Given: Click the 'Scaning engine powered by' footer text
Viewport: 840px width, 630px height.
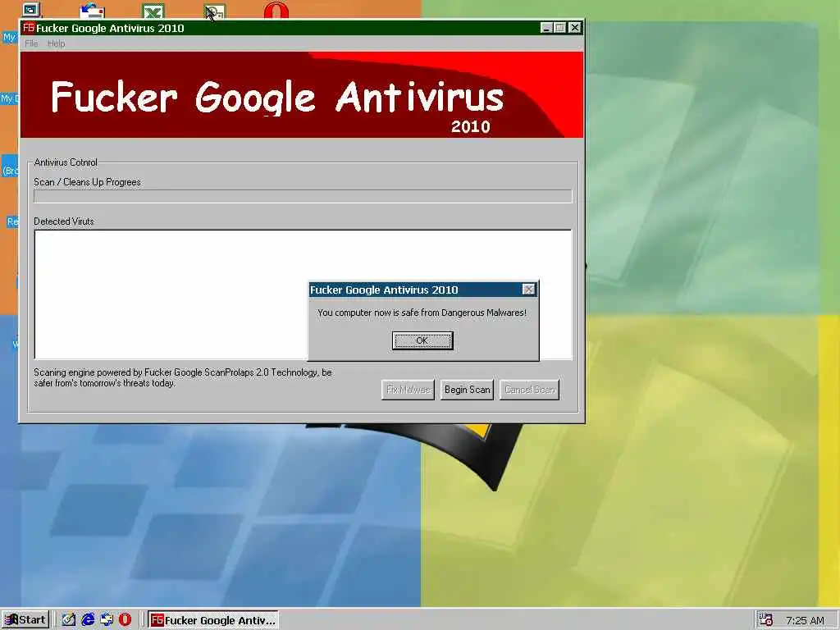Looking at the screenshot, I should point(183,377).
